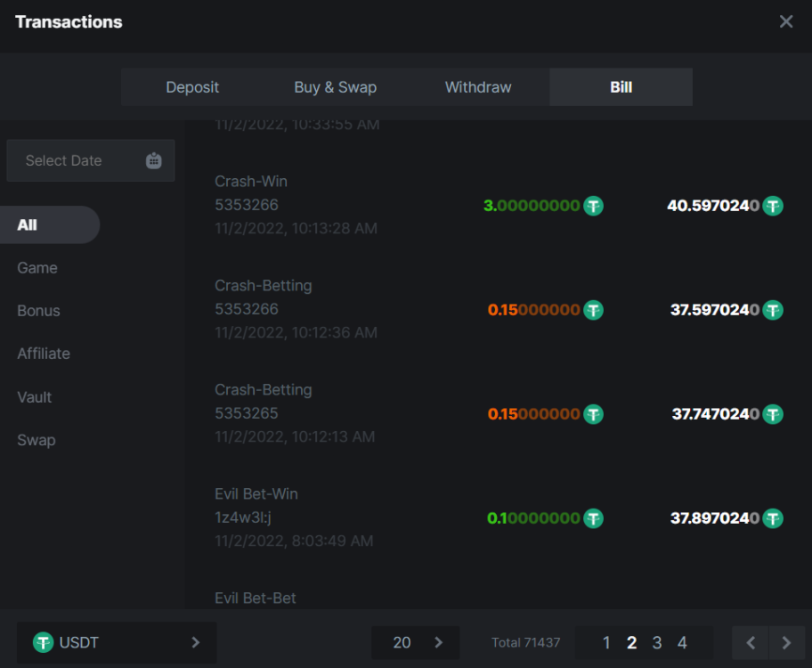Viewport: 812px width, 668px height.
Task: Click the calendar icon in Select Date
Action: [x=153, y=161]
